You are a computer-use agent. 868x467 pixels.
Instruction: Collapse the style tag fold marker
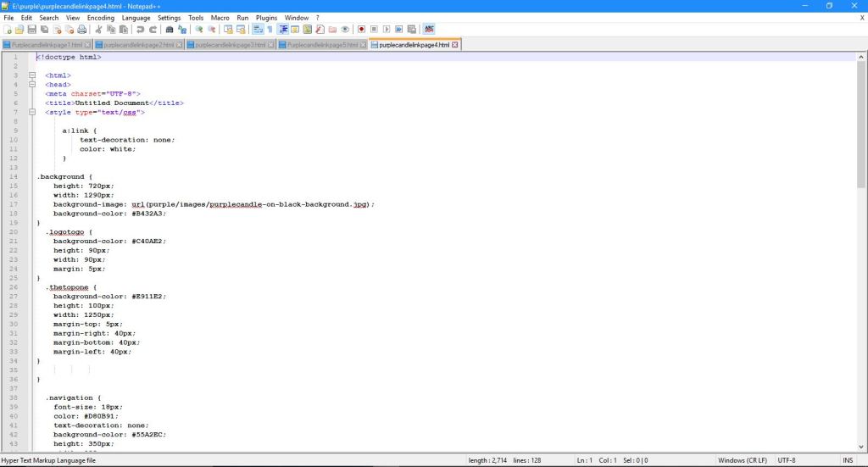pyautogui.click(x=32, y=113)
